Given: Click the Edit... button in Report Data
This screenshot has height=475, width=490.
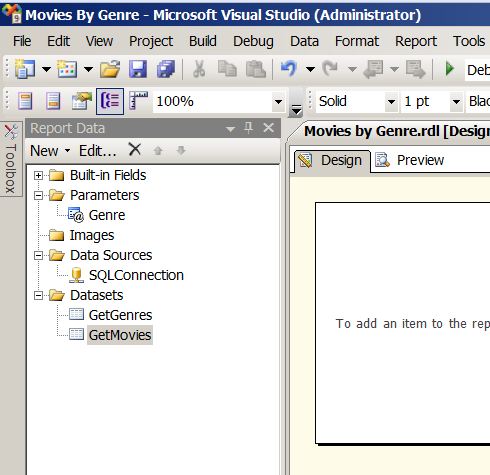Looking at the screenshot, I should coord(98,151).
